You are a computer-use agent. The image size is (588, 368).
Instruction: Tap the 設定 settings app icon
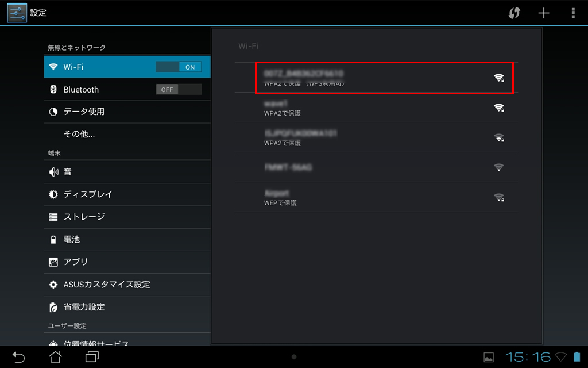17,13
